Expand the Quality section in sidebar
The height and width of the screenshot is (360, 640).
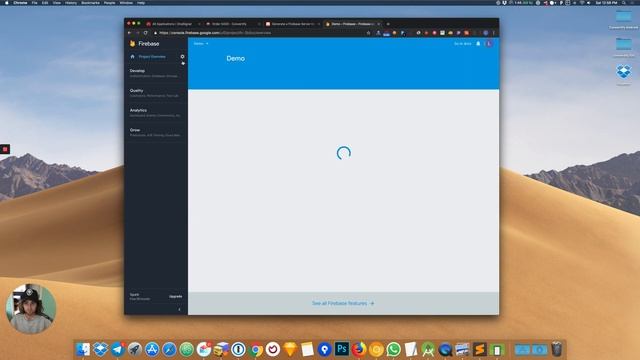(156, 93)
